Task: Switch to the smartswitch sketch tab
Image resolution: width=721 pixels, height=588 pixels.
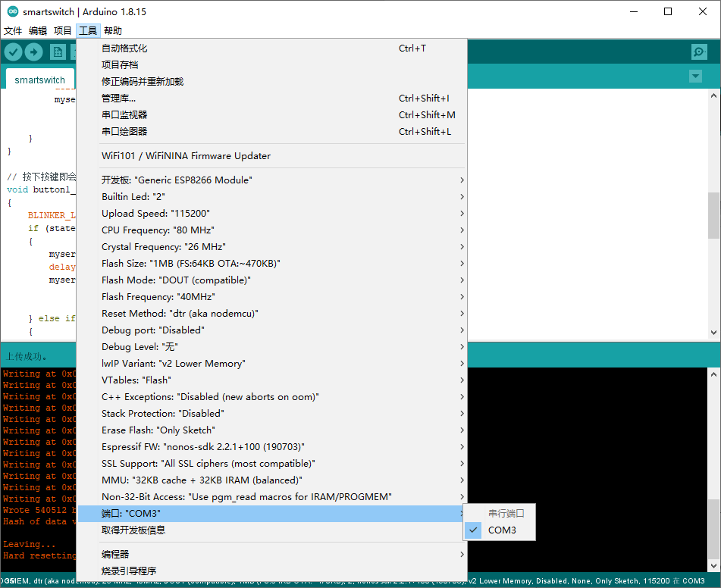Action: (x=40, y=80)
